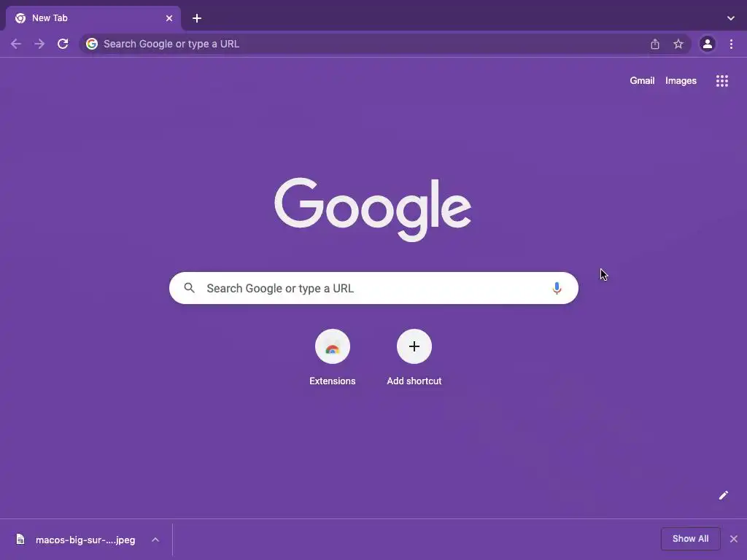Open the Extensions shortcut tile
The image size is (747, 560).
pyautogui.click(x=333, y=346)
